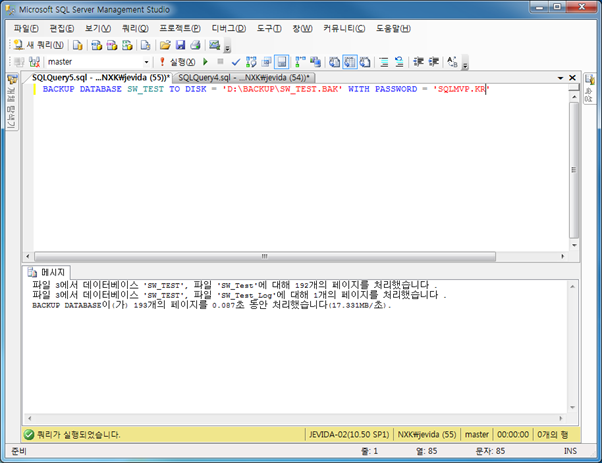Open the 편집(E) menu

62,28
